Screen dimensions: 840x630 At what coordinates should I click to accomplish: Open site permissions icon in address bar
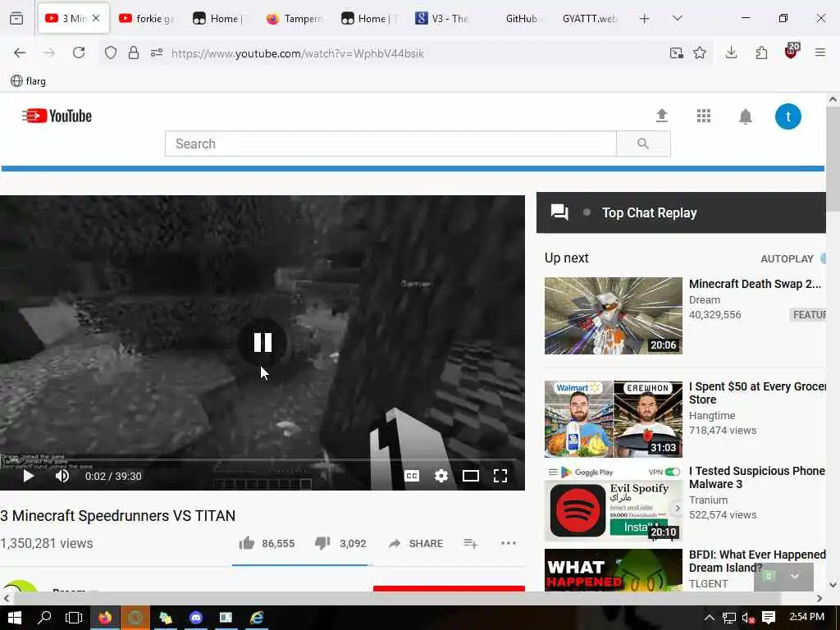(157, 53)
